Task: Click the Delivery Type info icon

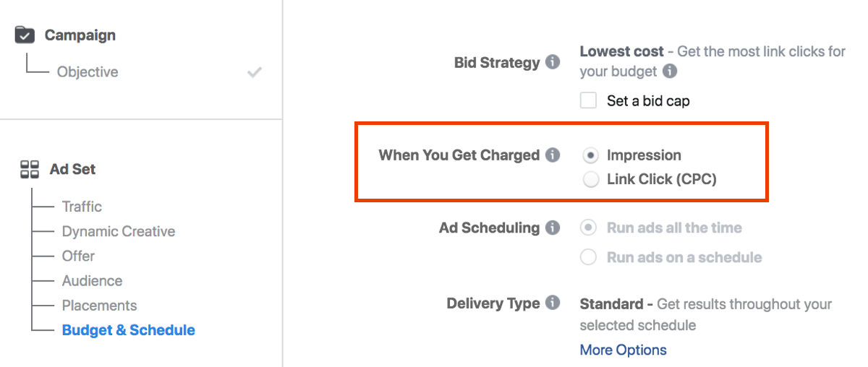Action: pyautogui.click(x=553, y=303)
